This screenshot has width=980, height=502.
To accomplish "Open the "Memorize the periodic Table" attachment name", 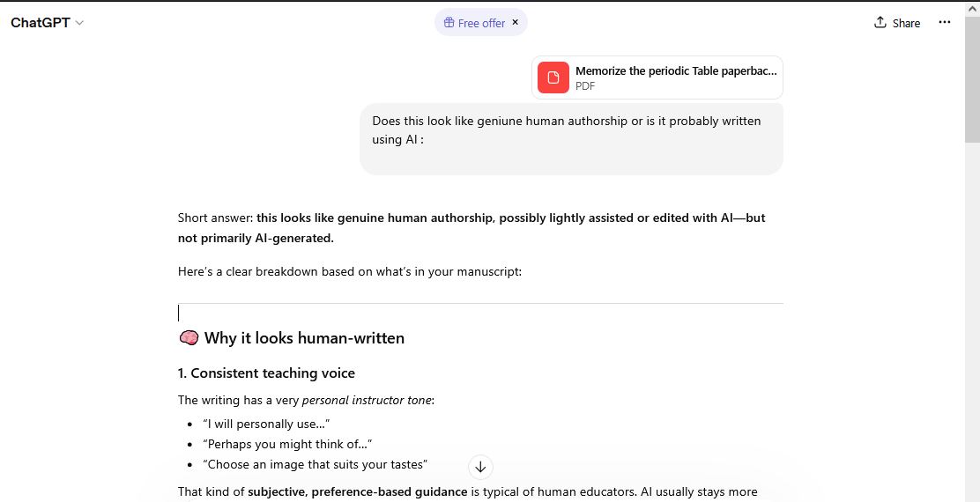I will point(676,71).
